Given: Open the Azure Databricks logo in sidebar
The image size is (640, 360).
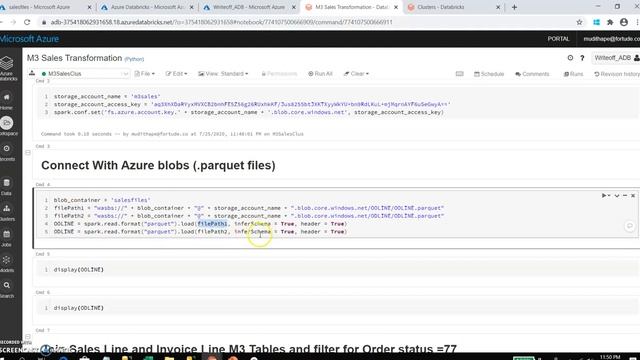Looking at the screenshot, I should pos(7,68).
